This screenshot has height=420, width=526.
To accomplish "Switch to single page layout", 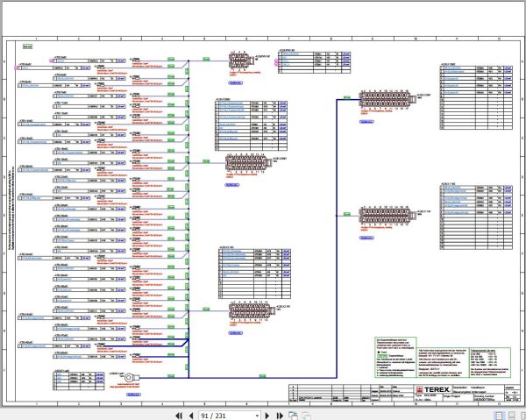I will (x=499, y=416).
